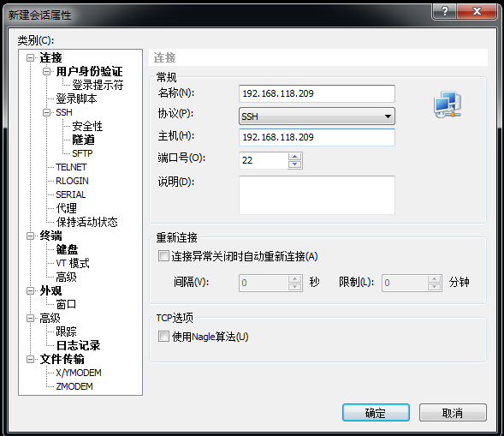This screenshot has height=436, width=504.
Task: Click the network computers session icon
Action: 448,105
